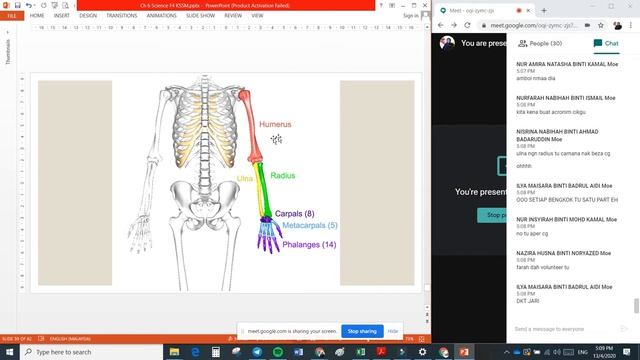Expand the collapsed Thumbnails pane
Screen dimensions: 640x360
coord(7,31)
